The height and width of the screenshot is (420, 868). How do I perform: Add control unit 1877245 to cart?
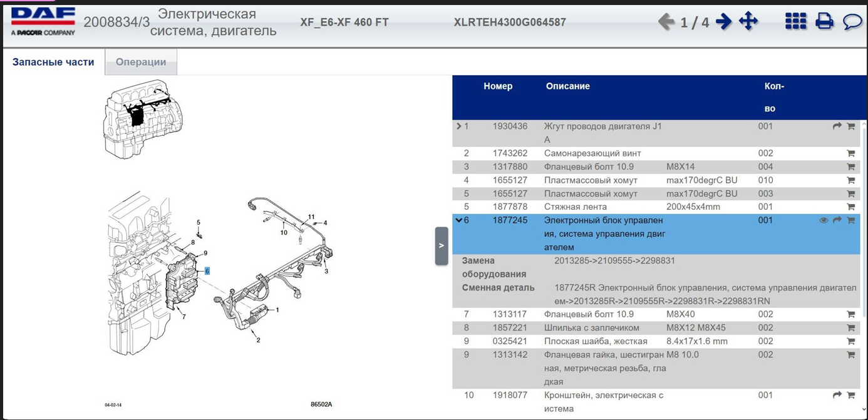coord(850,220)
